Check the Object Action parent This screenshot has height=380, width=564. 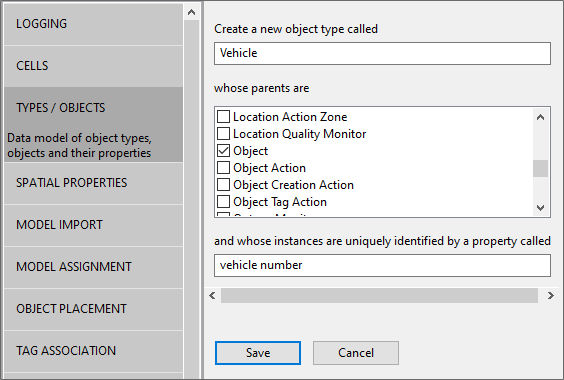pos(223,167)
